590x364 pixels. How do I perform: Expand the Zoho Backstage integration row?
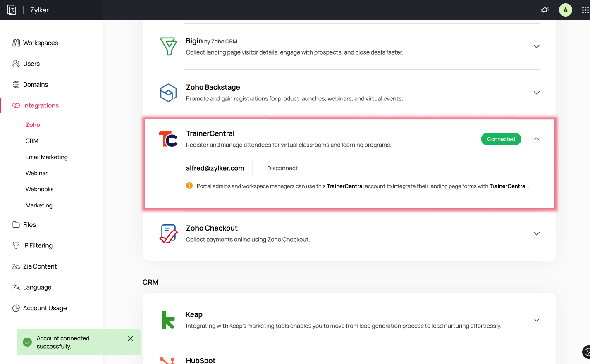pyautogui.click(x=537, y=93)
